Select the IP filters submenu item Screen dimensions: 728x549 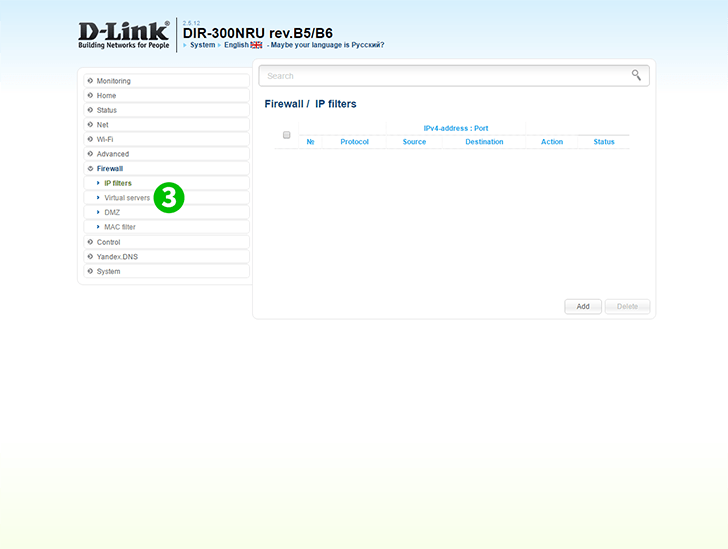[118, 183]
